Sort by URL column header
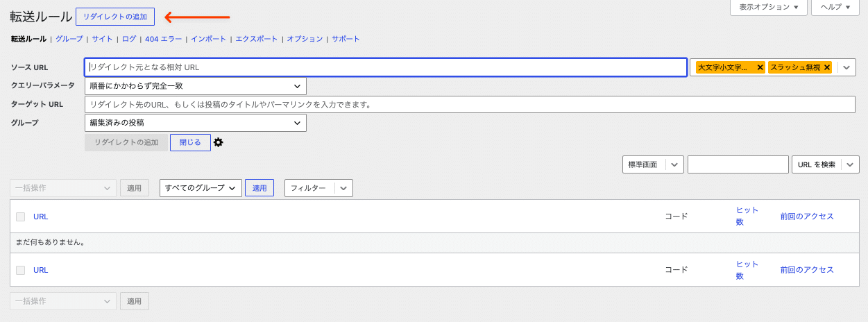Screen dimensions: 868x322 tap(41, 217)
